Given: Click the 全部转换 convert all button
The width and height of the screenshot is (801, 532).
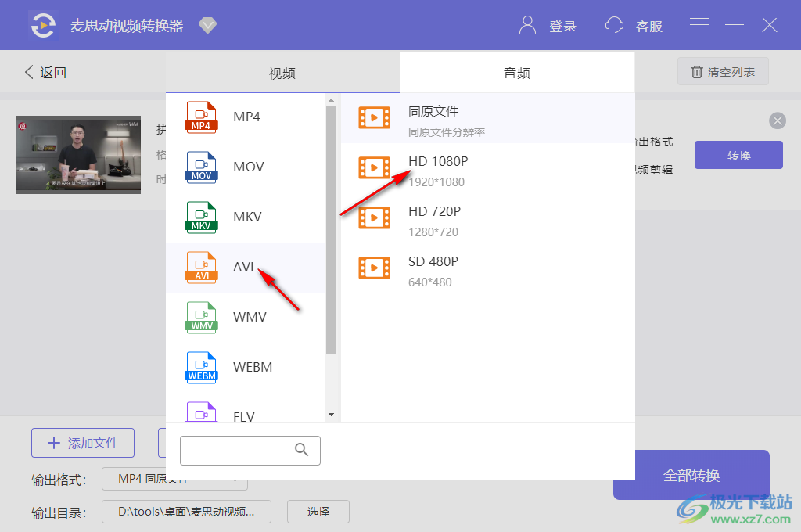Looking at the screenshot, I should [x=691, y=475].
